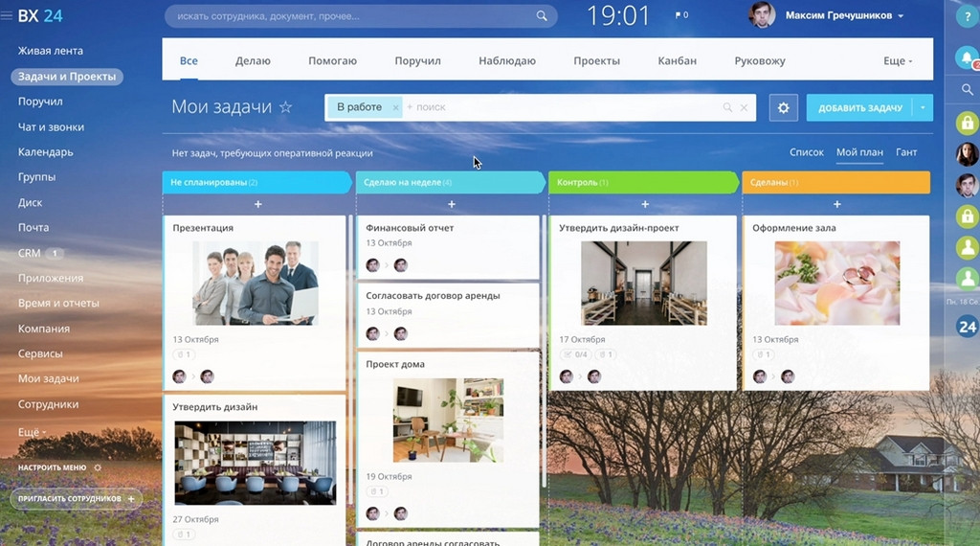Screen dimensions: 980x546
Task: Switch to the Наблюдаю tab
Action: 507,60
